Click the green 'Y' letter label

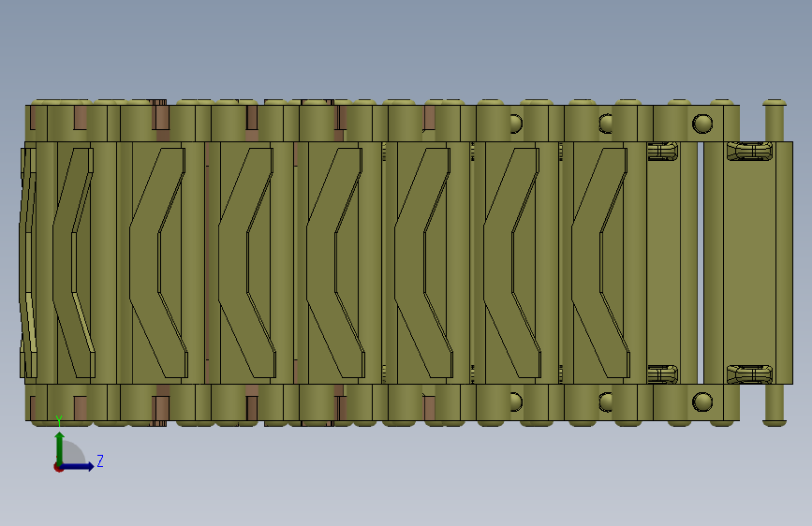click(x=59, y=421)
